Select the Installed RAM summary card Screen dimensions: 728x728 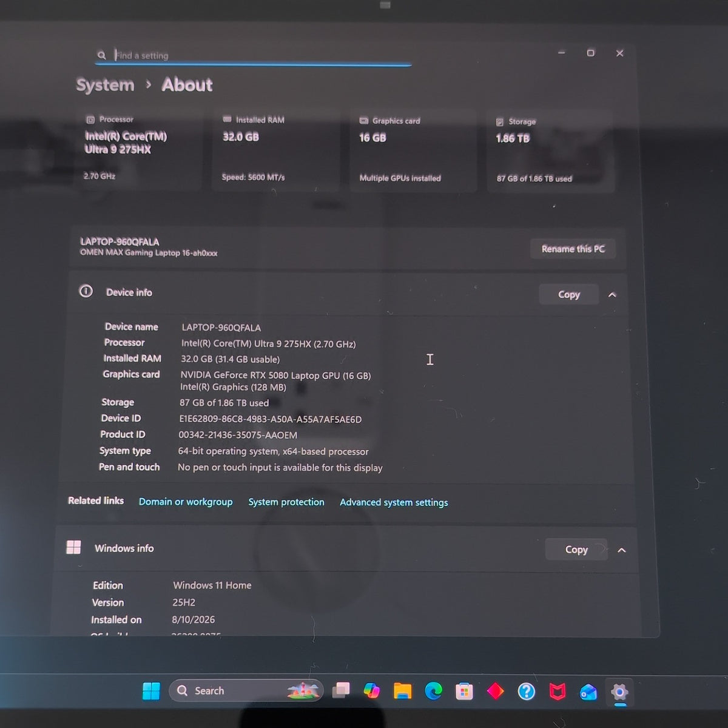click(276, 150)
